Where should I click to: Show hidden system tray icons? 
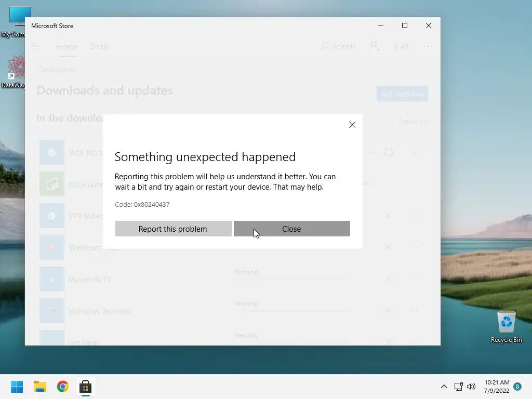(444, 387)
